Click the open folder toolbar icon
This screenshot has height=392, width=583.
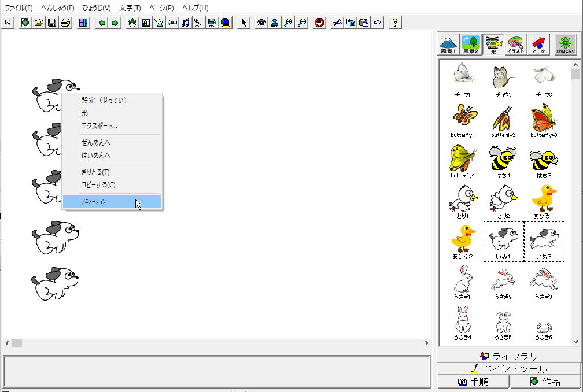tap(39, 23)
